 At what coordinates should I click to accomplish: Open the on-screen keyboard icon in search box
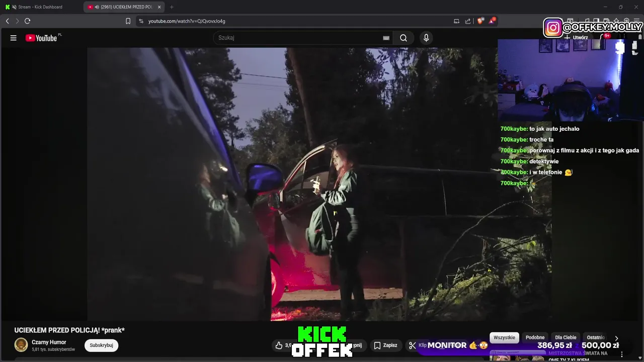tap(386, 38)
